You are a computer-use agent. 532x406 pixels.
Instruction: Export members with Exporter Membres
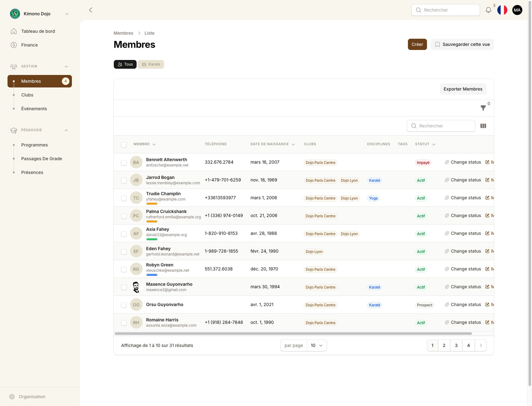463,89
